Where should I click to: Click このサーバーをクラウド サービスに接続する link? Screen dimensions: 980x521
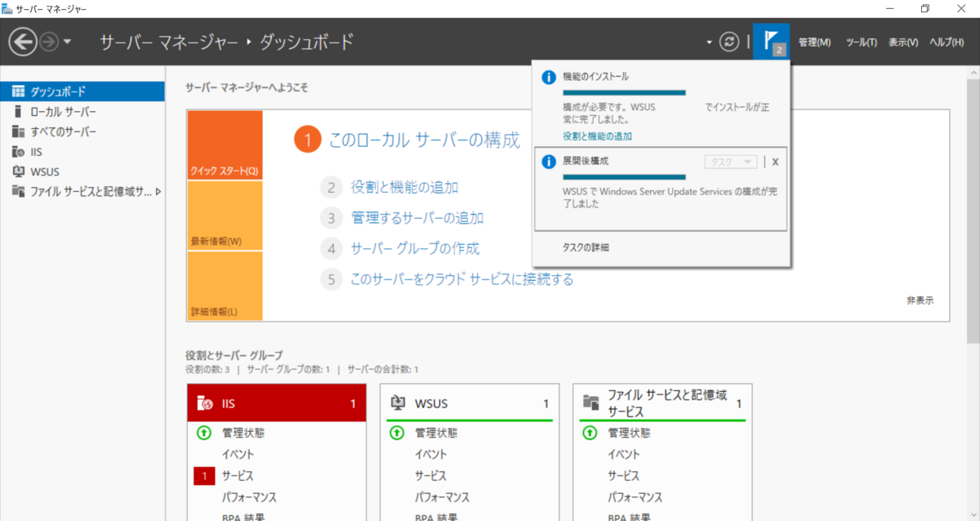461,279
